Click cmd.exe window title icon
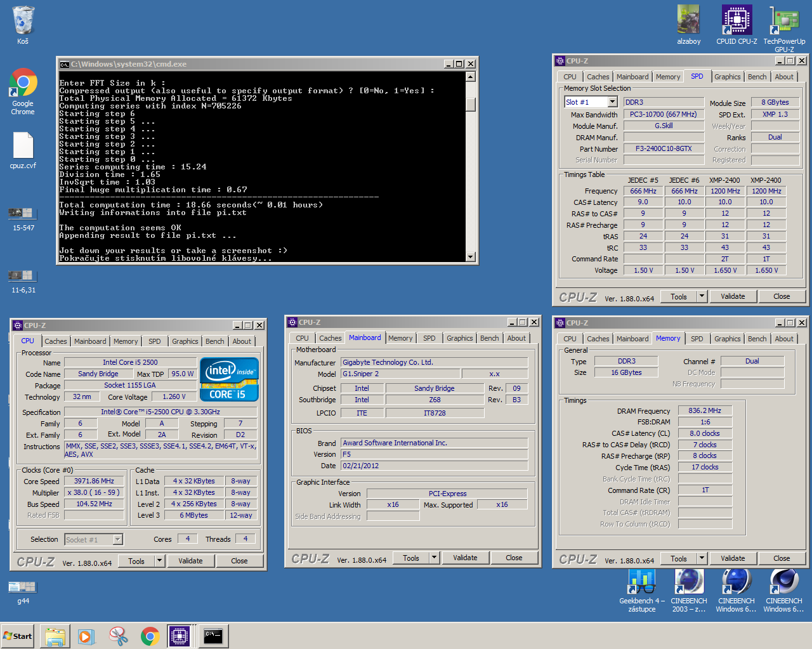This screenshot has width=812, height=649. [x=64, y=64]
